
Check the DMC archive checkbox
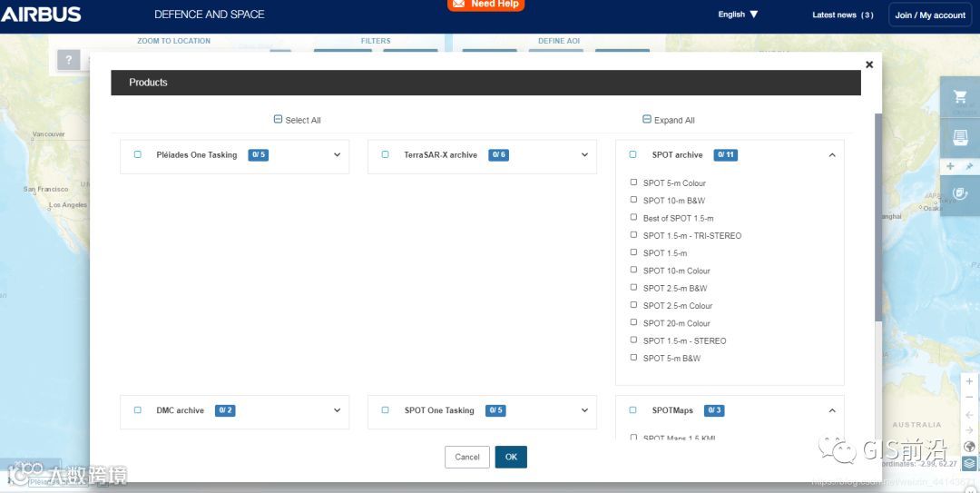(x=138, y=410)
